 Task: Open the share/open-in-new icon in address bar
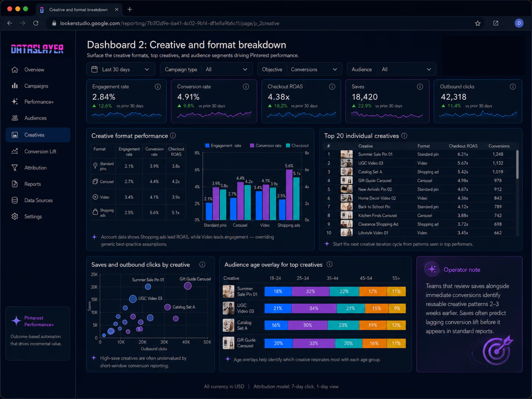[x=496, y=23]
